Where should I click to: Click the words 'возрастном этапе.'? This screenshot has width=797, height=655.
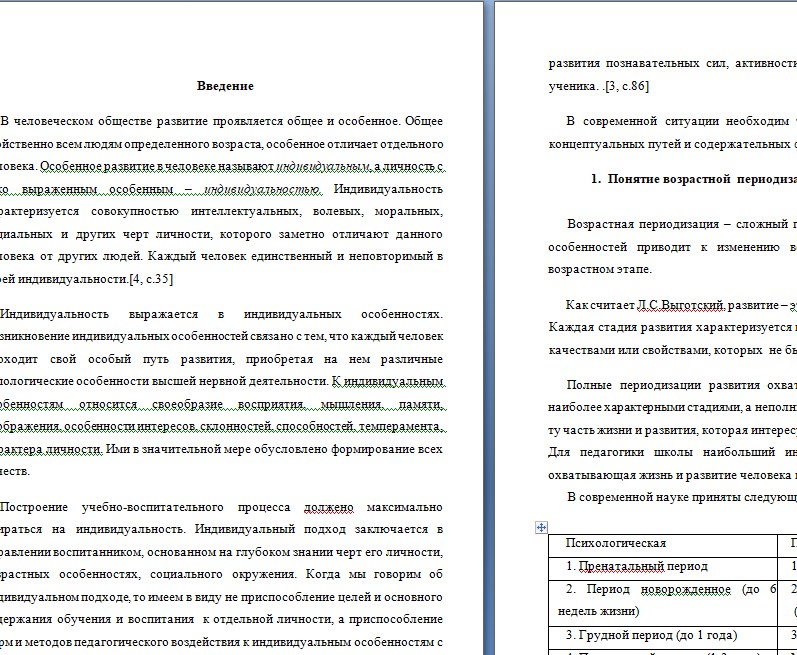click(x=600, y=269)
